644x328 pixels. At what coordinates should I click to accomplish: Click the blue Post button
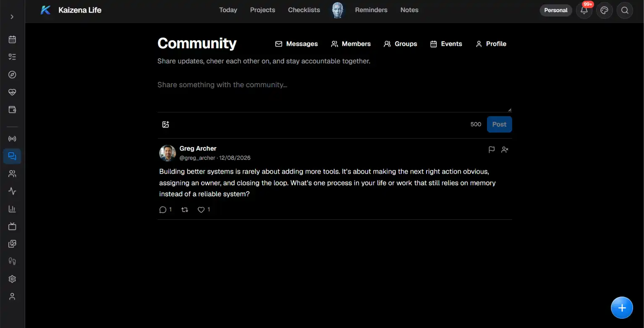click(x=499, y=125)
